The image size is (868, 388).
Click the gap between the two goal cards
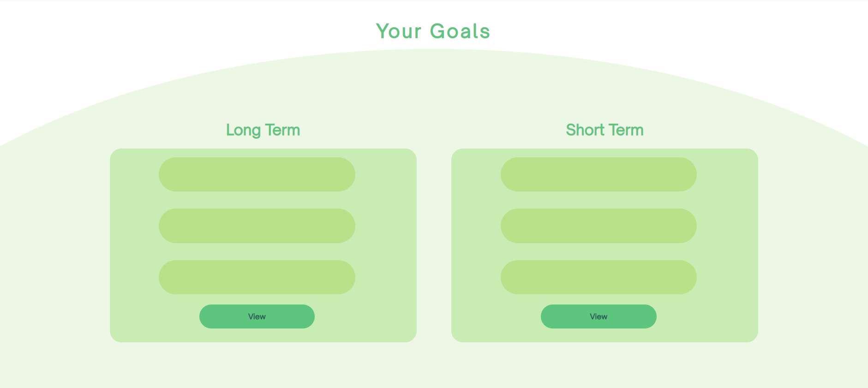click(434, 245)
